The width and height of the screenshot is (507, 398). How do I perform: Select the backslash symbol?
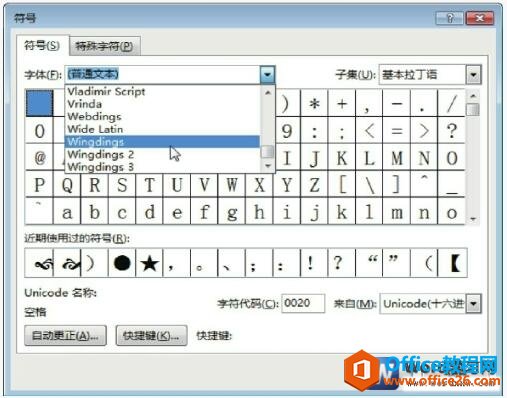pos(369,185)
